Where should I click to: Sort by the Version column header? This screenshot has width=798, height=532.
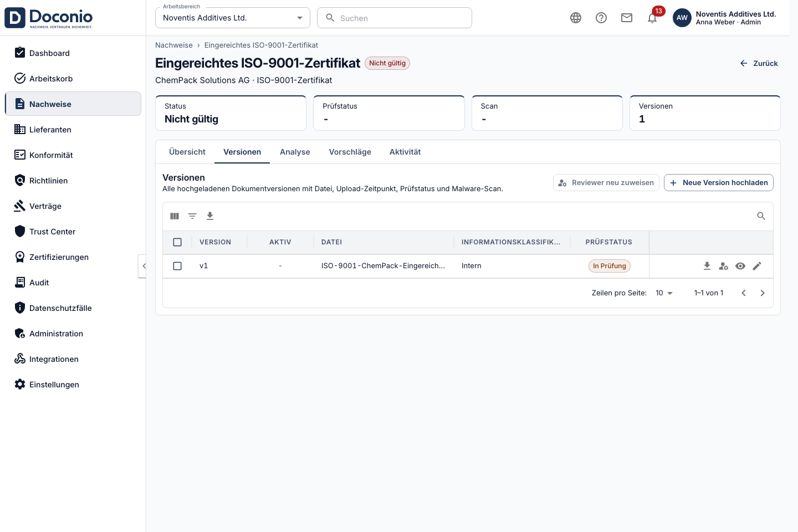[x=215, y=242]
